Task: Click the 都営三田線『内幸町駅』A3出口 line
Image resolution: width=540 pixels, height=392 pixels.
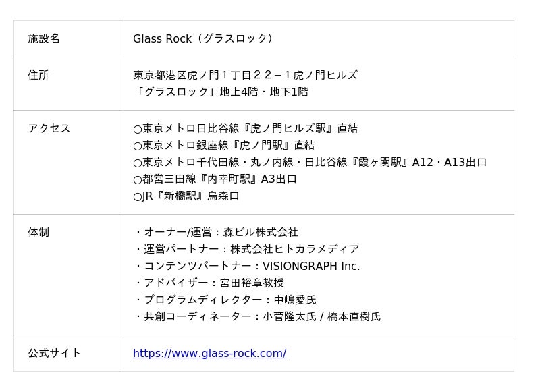Action: [215, 179]
